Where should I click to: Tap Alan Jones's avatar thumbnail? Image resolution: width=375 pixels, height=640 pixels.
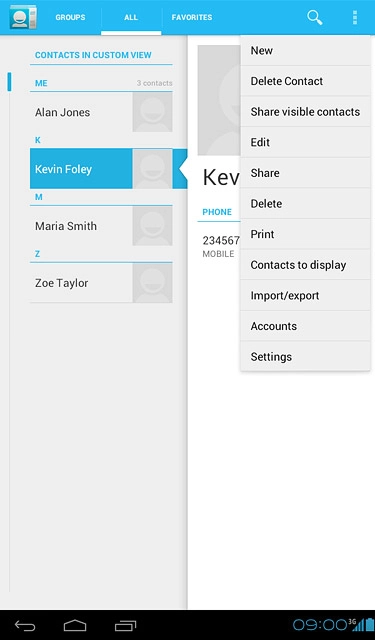[152, 112]
